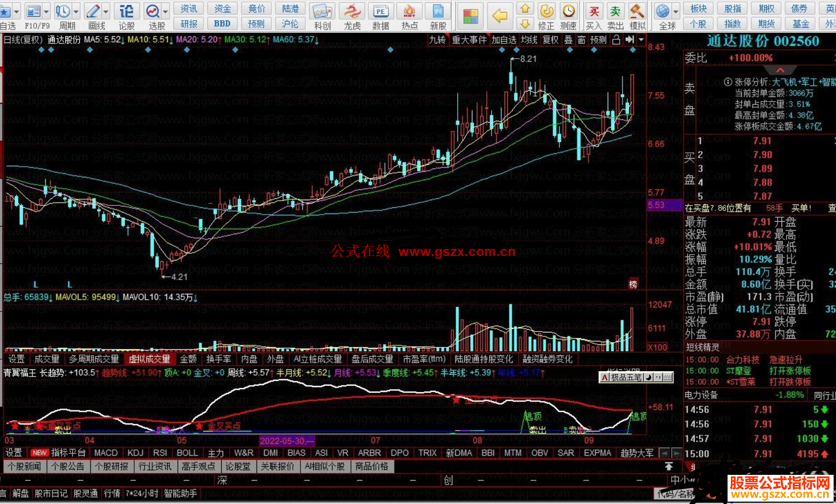Toggle the 均线 moving average display
The image size is (836, 504).
coord(529,40)
